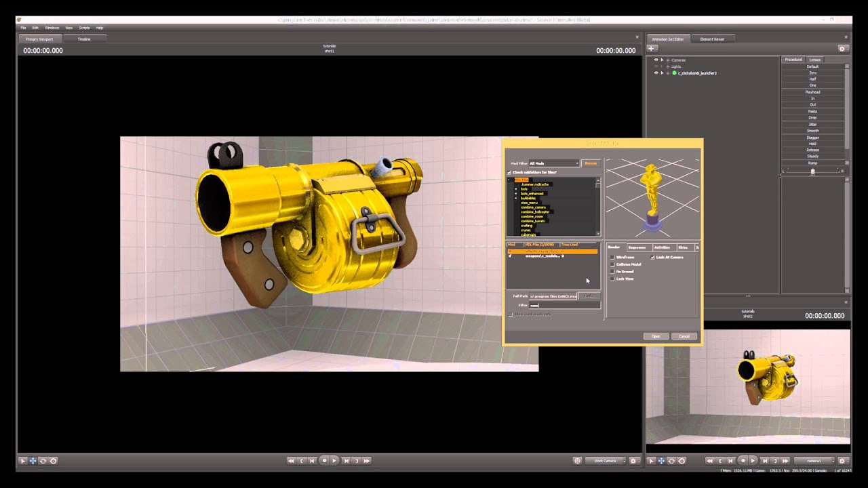The height and width of the screenshot is (488, 868).
Task: Activate the rotate manipulator in secondary viewport
Action: tap(671, 461)
